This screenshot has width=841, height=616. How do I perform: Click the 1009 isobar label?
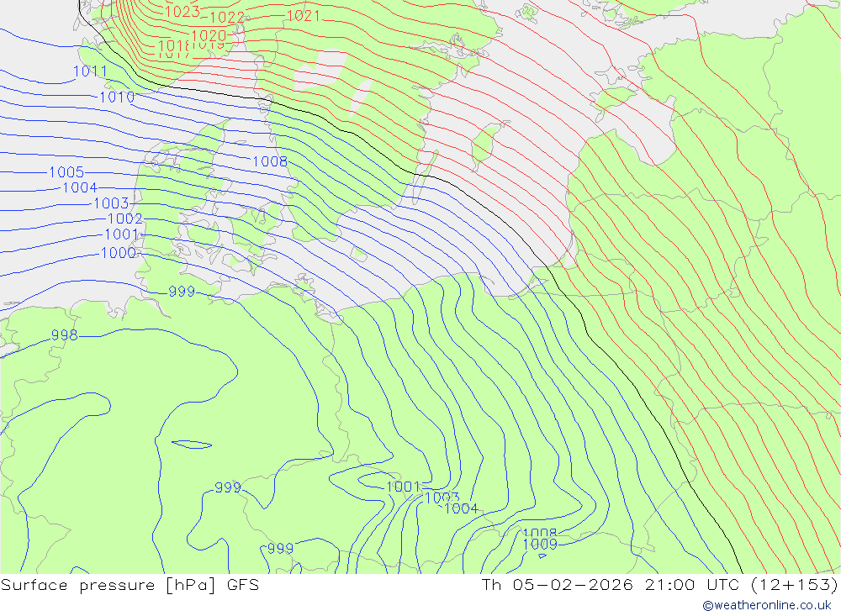(540, 545)
